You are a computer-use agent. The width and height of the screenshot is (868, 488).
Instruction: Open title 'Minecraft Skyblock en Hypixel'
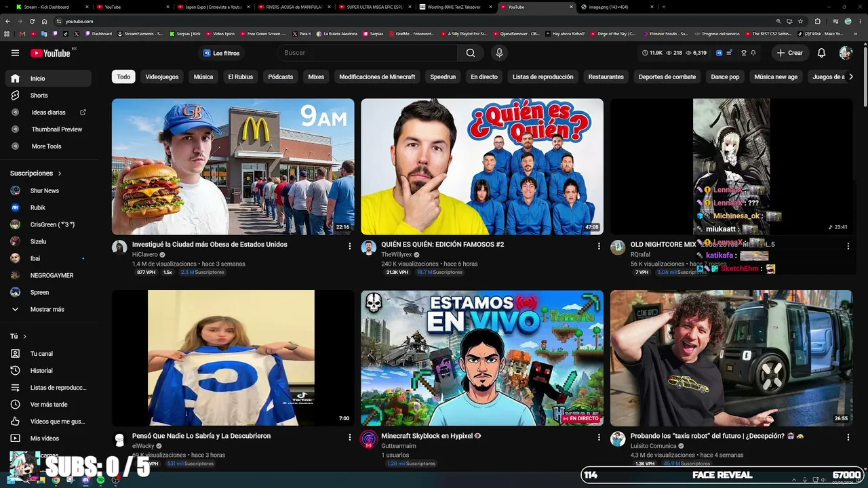[x=427, y=436]
